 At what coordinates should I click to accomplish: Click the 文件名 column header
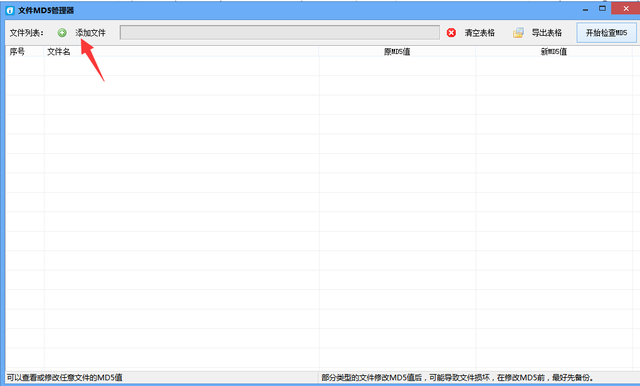(182, 51)
